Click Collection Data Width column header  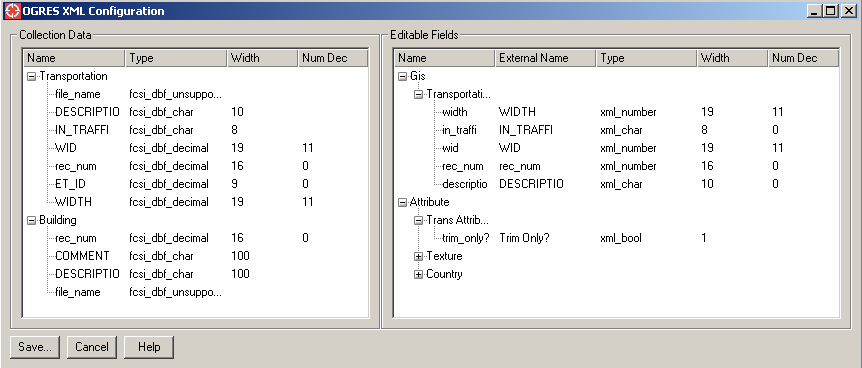coord(263,58)
